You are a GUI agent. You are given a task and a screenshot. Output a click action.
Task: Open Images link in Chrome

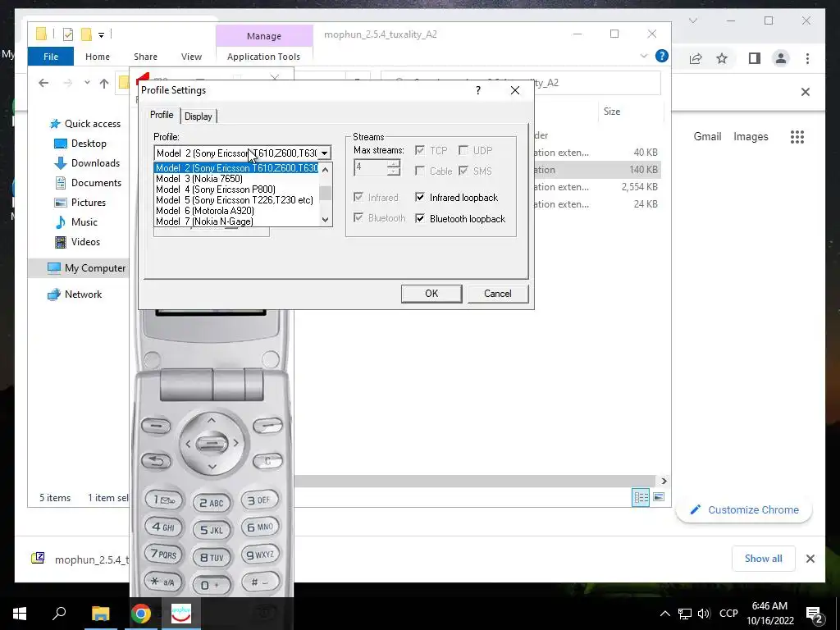pos(751,137)
